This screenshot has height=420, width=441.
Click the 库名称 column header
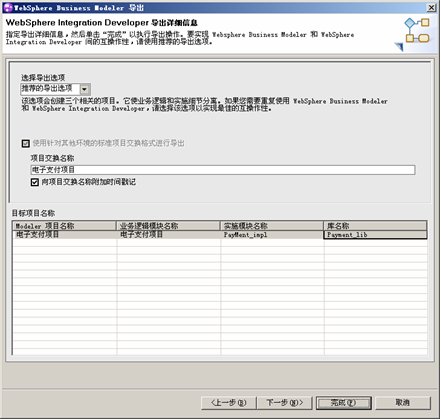pyautogui.click(x=375, y=226)
